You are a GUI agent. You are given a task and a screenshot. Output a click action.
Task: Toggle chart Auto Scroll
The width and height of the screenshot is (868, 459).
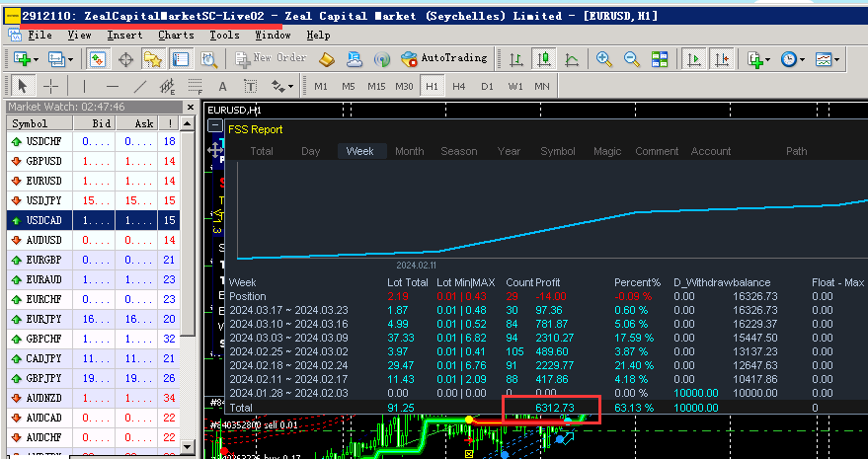(693, 58)
